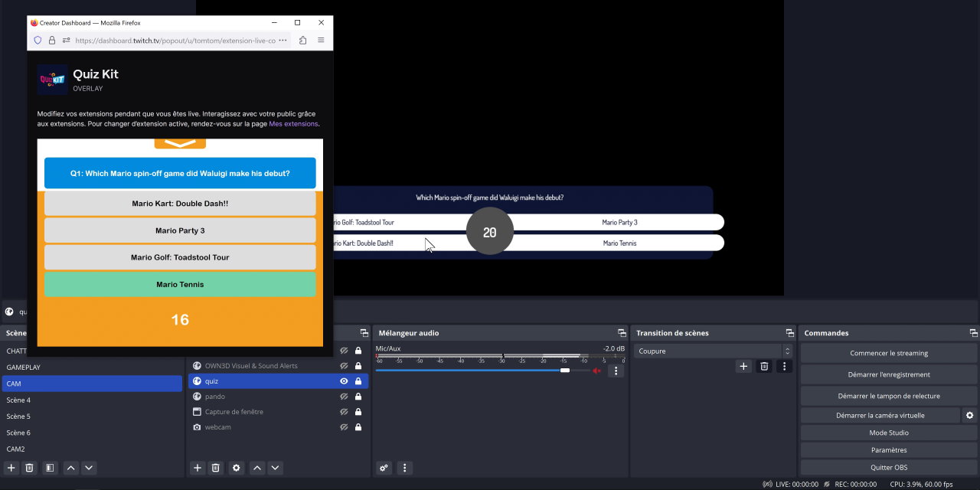Image resolution: width=980 pixels, height=490 pixels.
Task: Open properties gear in the Sources toolbar
Action: (x=237, y=468)
